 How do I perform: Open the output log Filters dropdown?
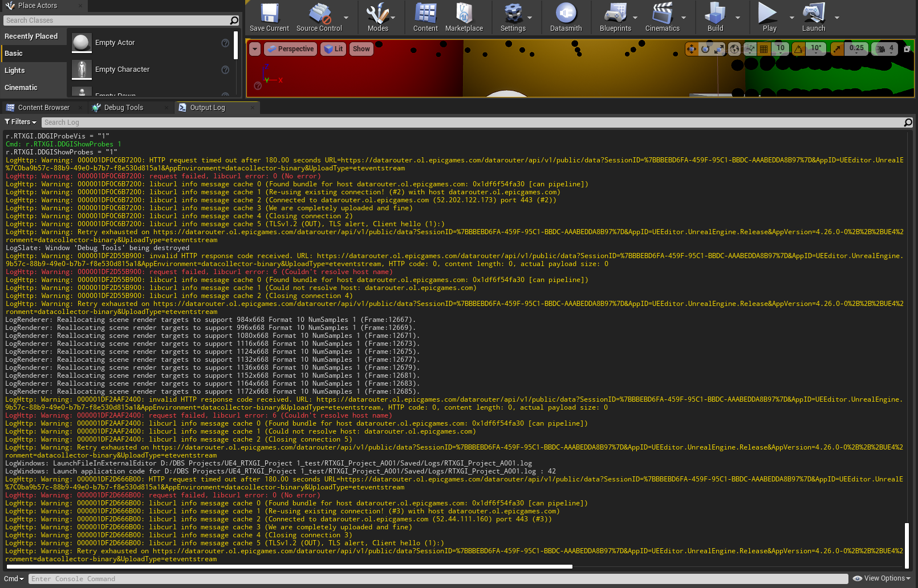tap(20, 122)
